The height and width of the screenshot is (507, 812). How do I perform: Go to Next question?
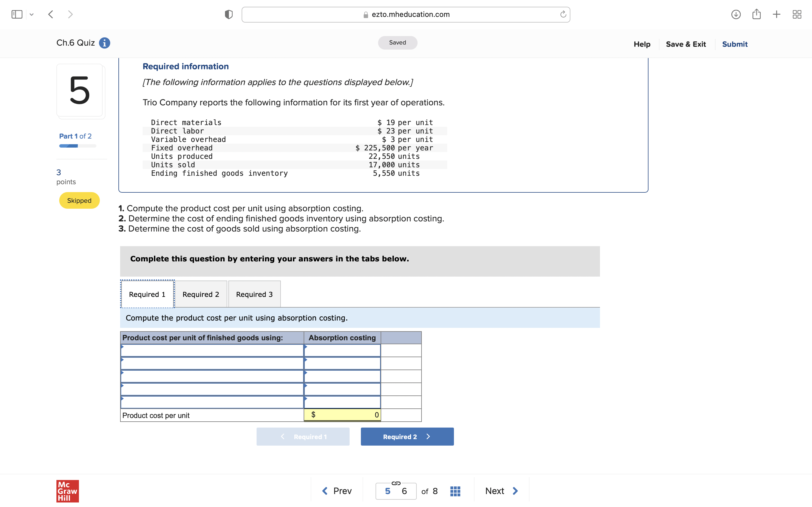coord(501,491)
